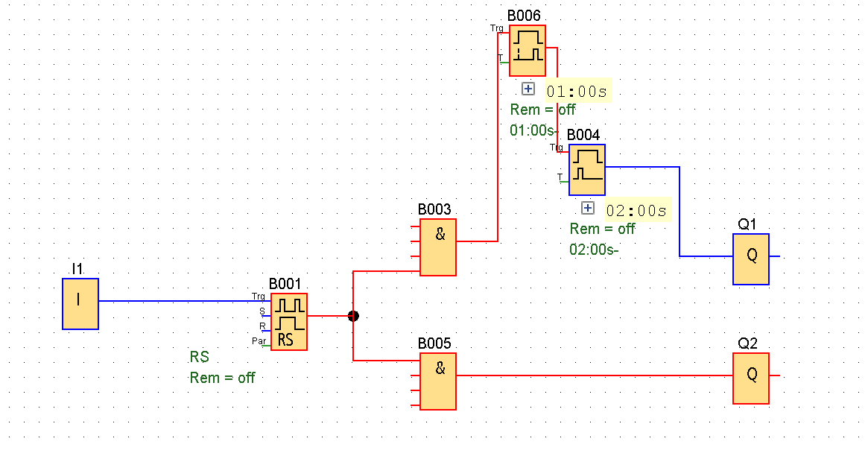Expand parameters under B006 block
868x450 pixels.
tap(528, 89)
